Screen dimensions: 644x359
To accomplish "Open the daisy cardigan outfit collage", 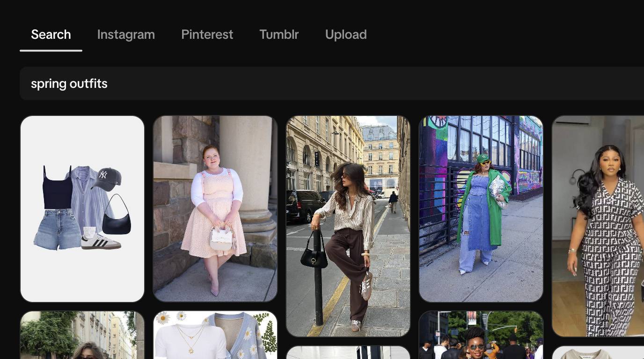I will pos(215,334).
